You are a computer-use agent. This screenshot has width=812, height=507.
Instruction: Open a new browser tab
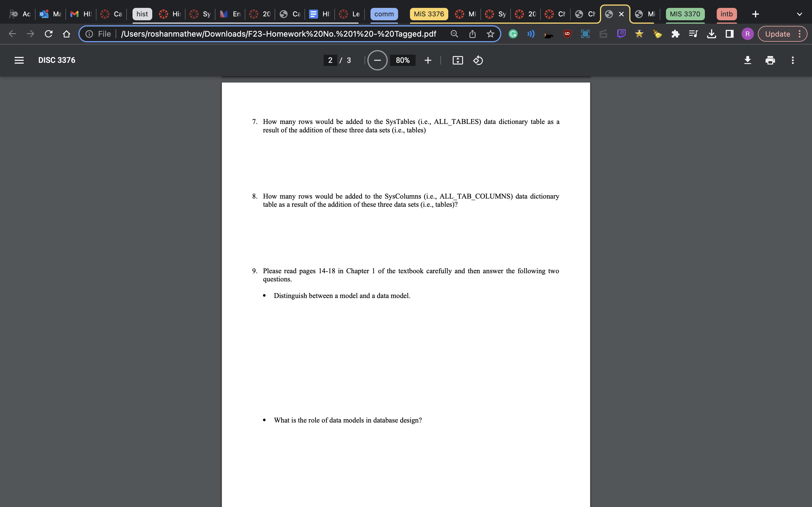click(755, 14)
